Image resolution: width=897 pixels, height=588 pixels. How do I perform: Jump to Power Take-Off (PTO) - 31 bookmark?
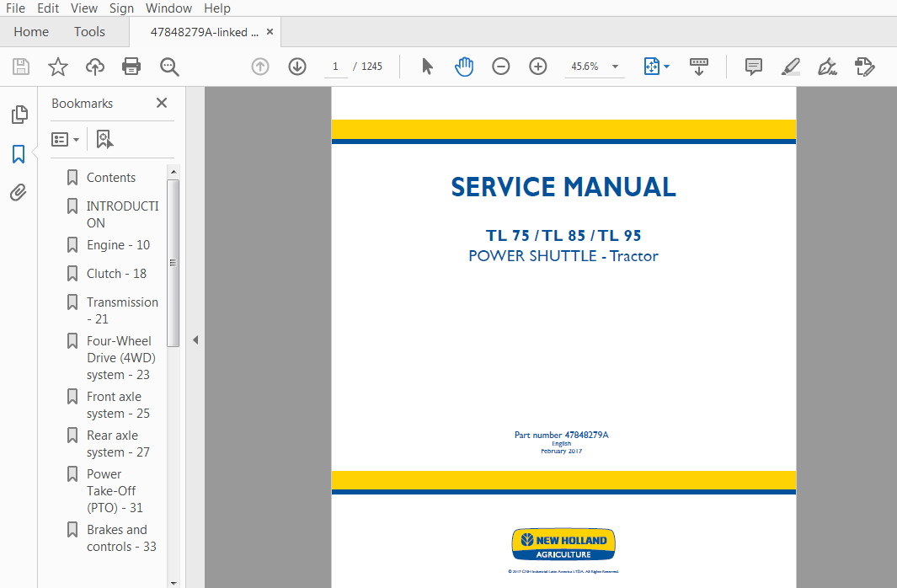[x=115, y=491]
